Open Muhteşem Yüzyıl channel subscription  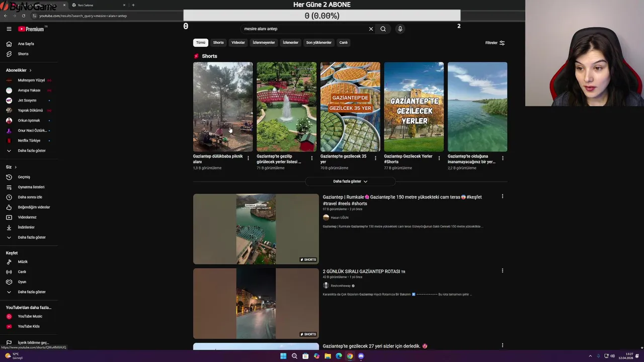pos(31,80)
